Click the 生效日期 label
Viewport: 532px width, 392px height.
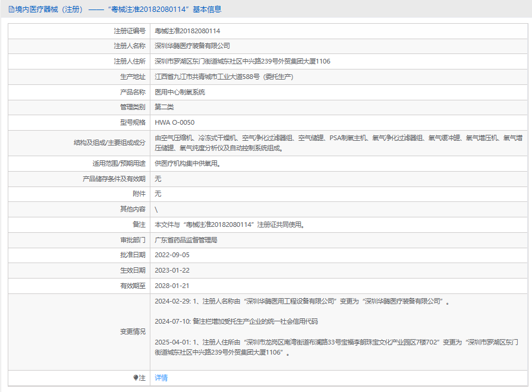[x=133, y=270]
